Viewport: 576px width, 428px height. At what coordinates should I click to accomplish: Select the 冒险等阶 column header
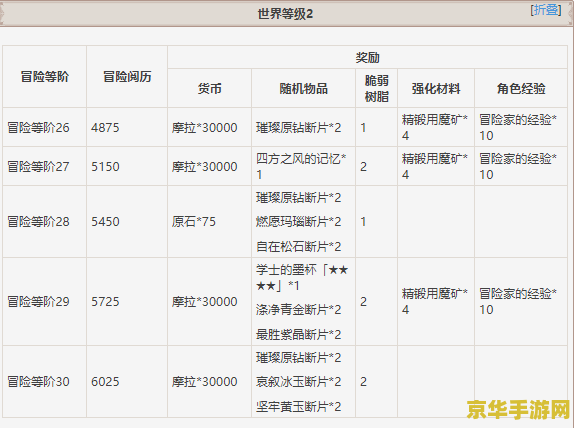44,77
